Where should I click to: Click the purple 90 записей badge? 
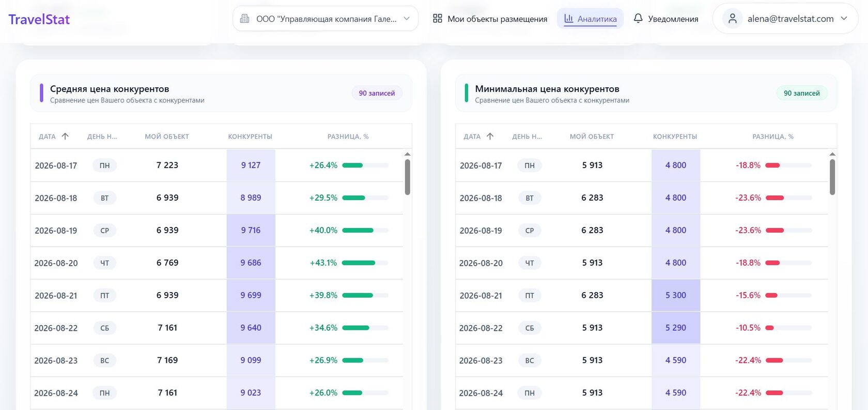pos(377,93)
